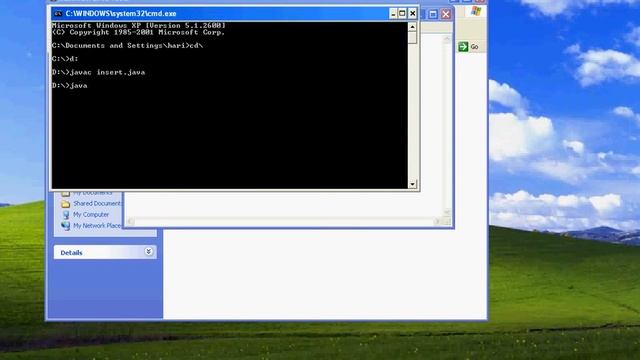Close the middle window behind cmd
This screenshot has height=360, width=640.
point(446,14)
